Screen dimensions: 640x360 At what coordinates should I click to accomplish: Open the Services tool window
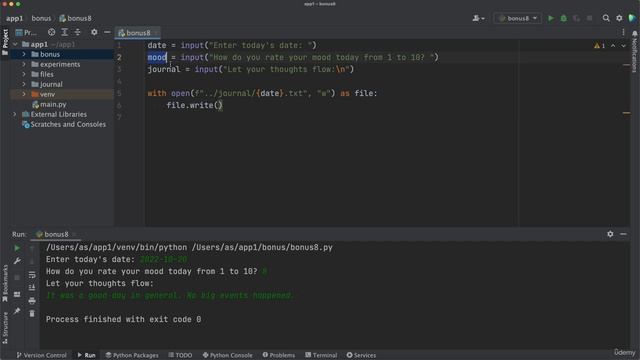pos(361,355)
